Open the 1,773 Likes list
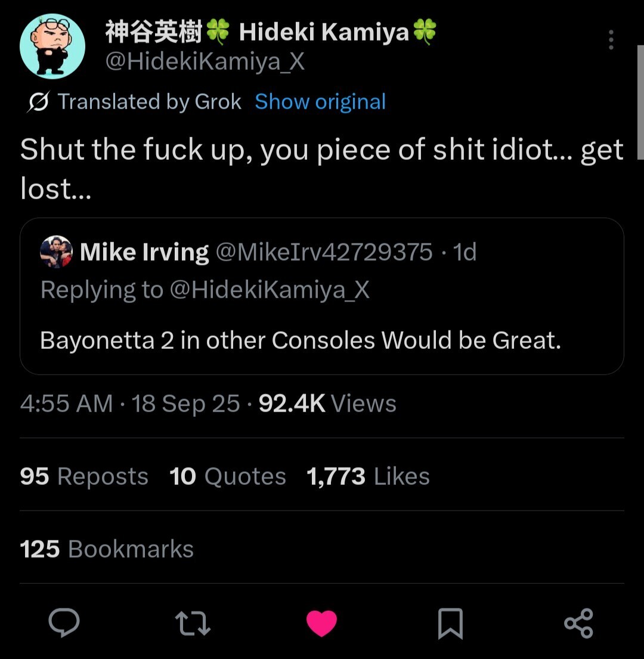Image resolution: width=644 pixels, height=659 pixels. [x=368, y=477]
